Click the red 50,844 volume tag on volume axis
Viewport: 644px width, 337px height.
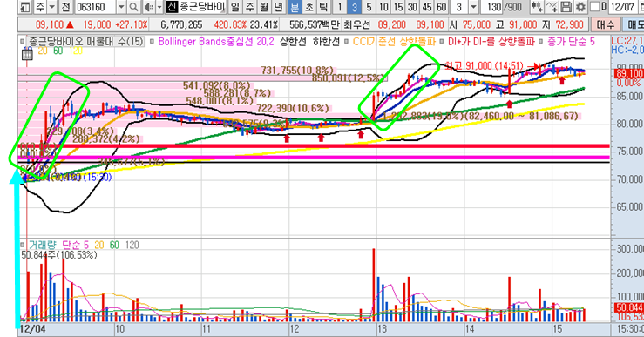click(x=628, y=308)
